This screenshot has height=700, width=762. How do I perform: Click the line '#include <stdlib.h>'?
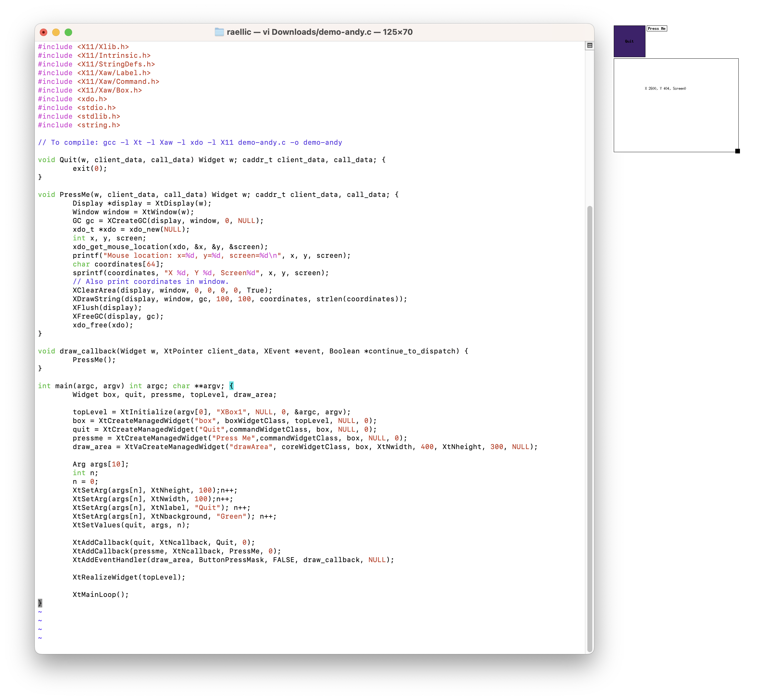coord(79,116)
